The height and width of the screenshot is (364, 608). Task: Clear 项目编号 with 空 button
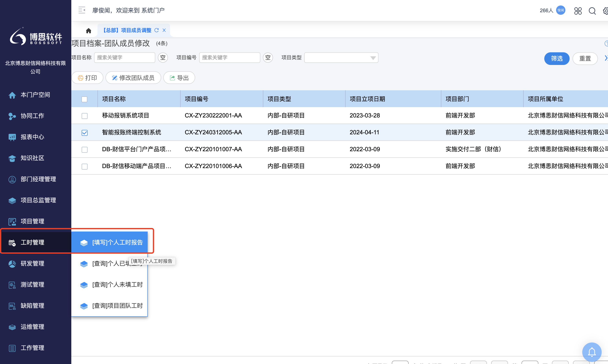tap(268, 58)
